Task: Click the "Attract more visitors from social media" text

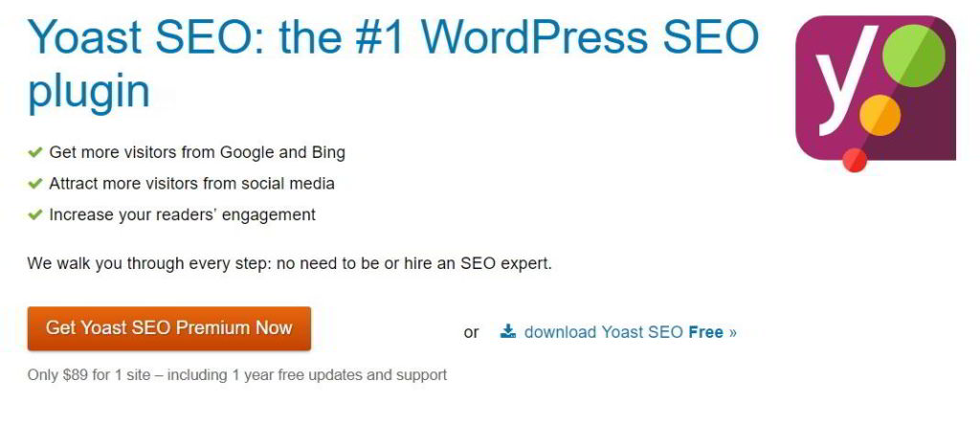Action: coord(191,184)
